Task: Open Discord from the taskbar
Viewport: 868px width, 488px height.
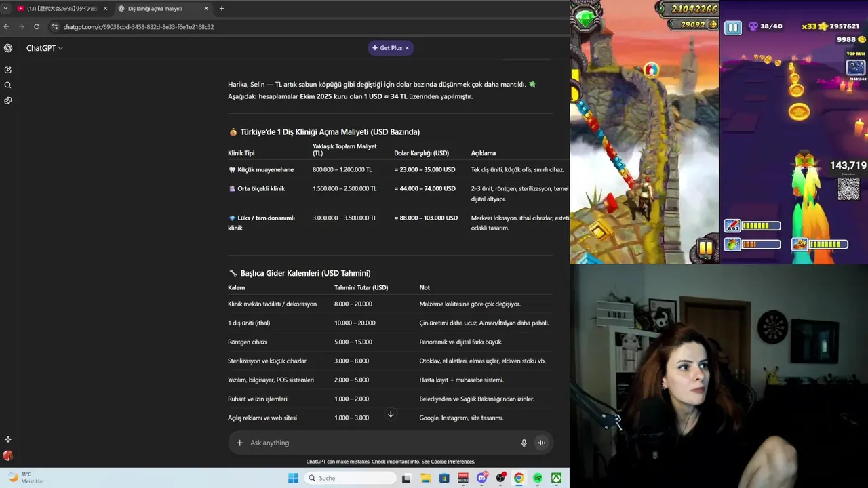Action: pyautogui.click(x=482, y=478)
